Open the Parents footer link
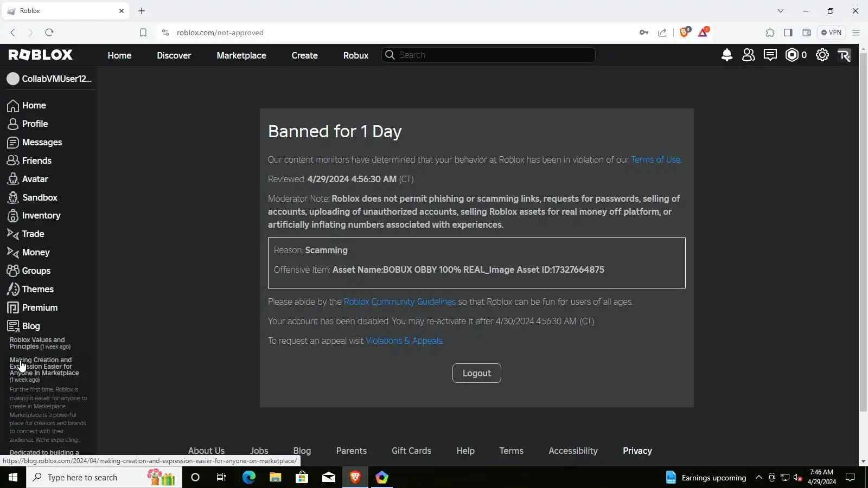Screen dimensions: 868x488 [x=352, y=451]
